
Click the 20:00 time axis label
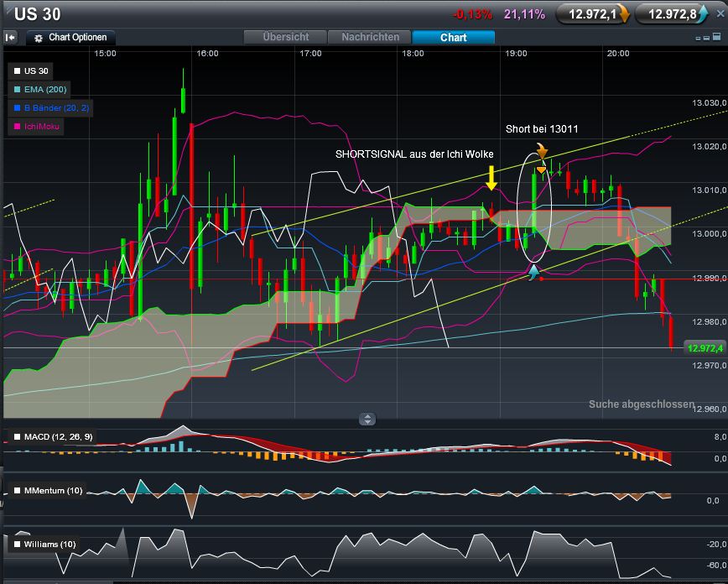coord(618,54)
